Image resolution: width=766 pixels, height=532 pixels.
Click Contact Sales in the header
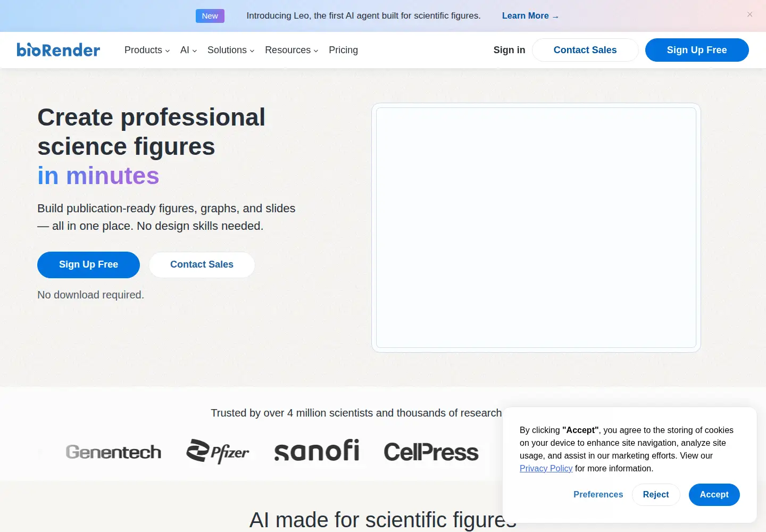585,50
